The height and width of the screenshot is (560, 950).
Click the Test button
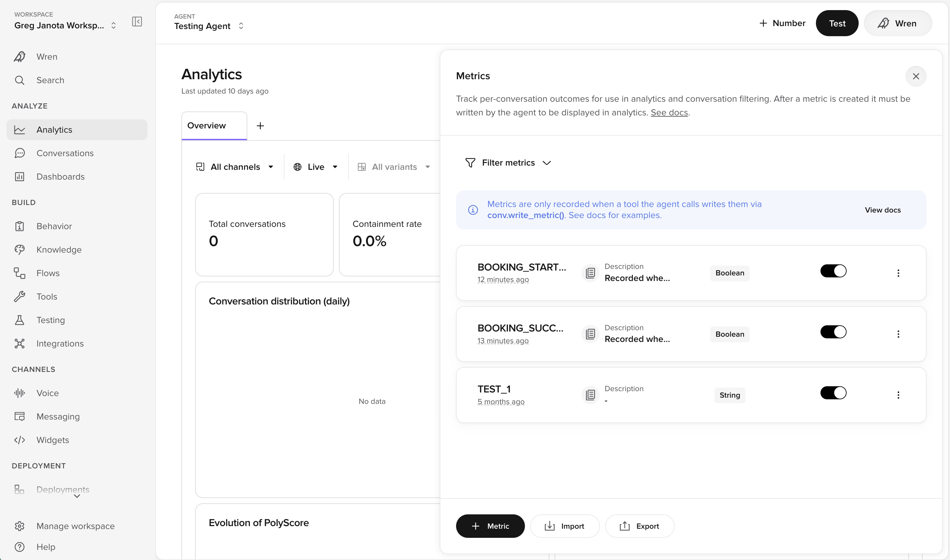pyautogui.click(x=837, y=23)
